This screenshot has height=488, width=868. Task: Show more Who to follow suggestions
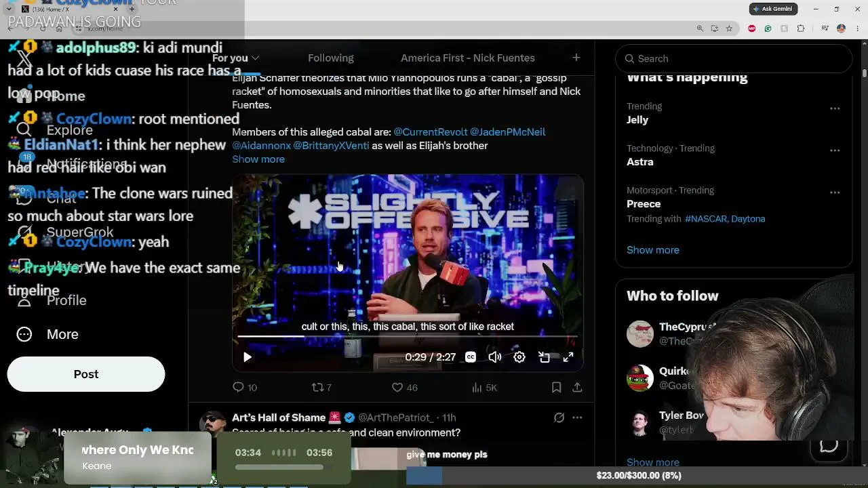(653, 462)
